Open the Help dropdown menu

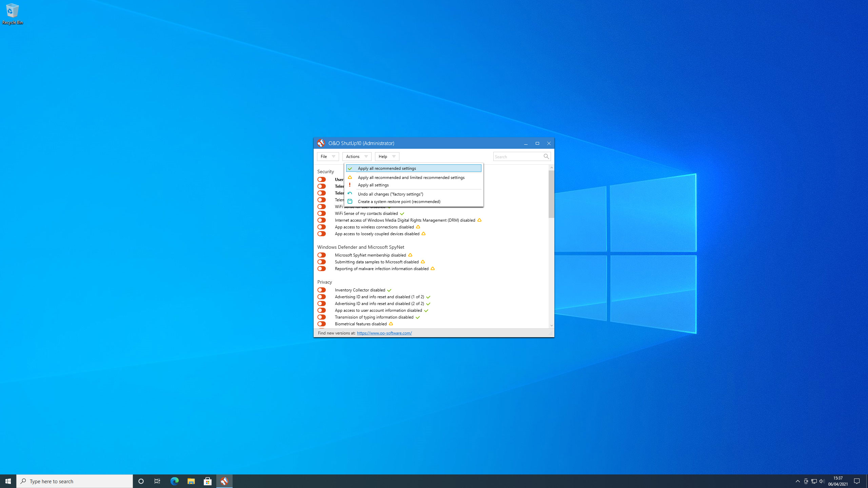tap(387, 157)
